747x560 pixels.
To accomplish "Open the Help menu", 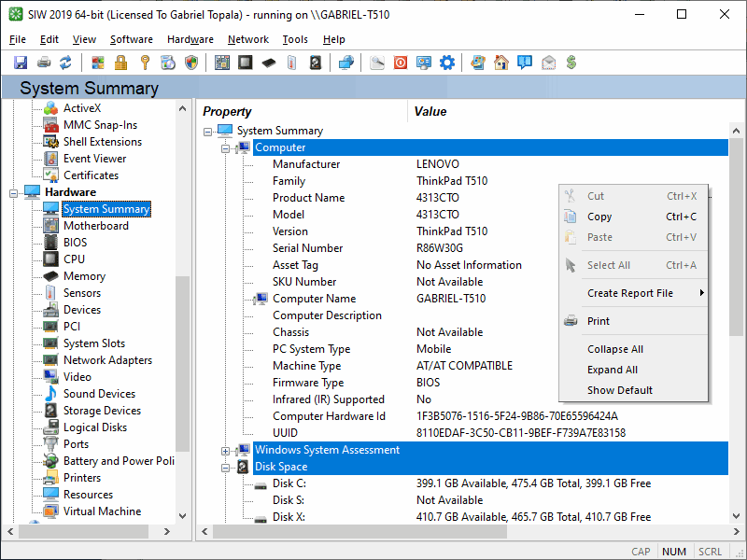I will click(x=334, y=39).
